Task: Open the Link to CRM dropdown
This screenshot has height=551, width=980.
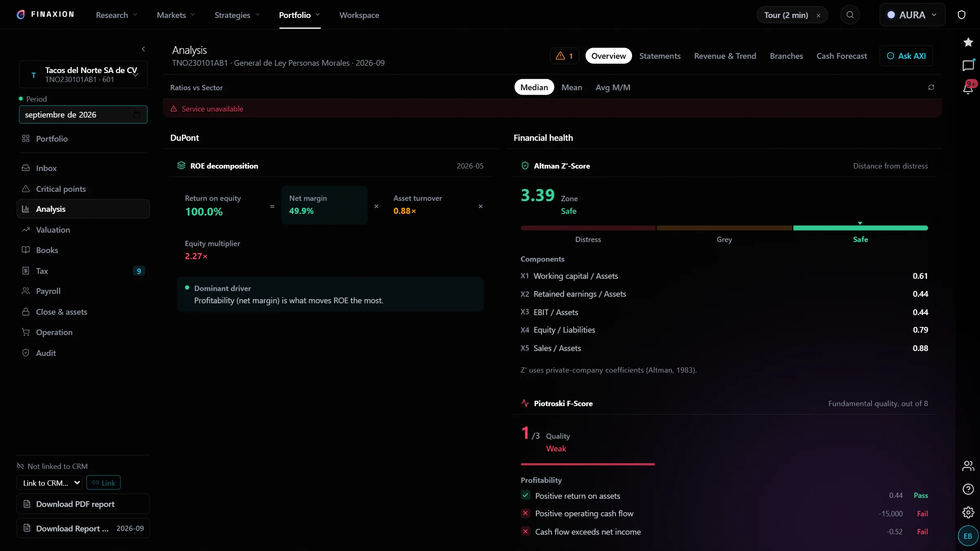Action: pyautogui.click(x=49, y=483)
